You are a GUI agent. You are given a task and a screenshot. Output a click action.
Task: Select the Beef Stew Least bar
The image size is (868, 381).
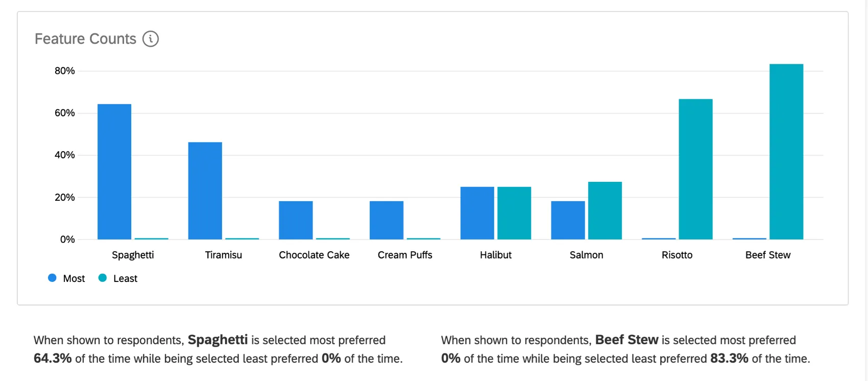786,152
